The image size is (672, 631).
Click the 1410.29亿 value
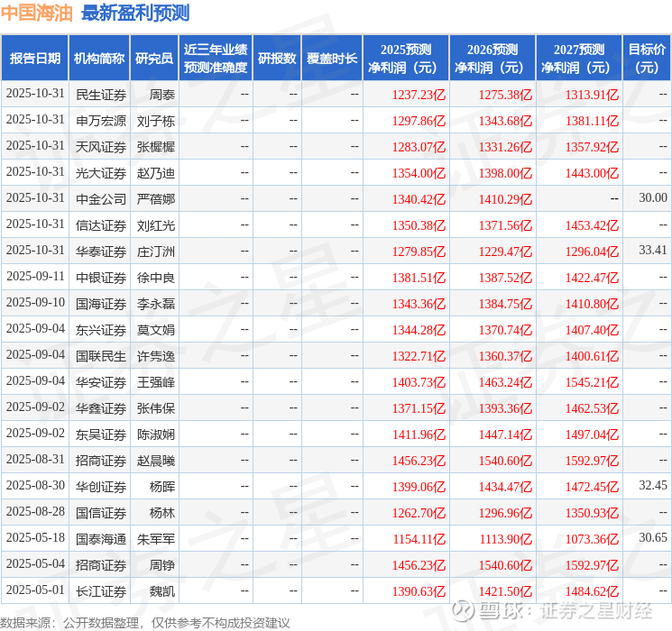click(505, 199)
